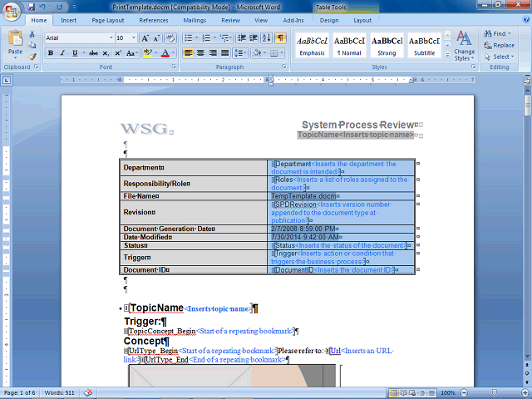
Task: Toggle underline formatting
Action: click(x=75, y=53)
